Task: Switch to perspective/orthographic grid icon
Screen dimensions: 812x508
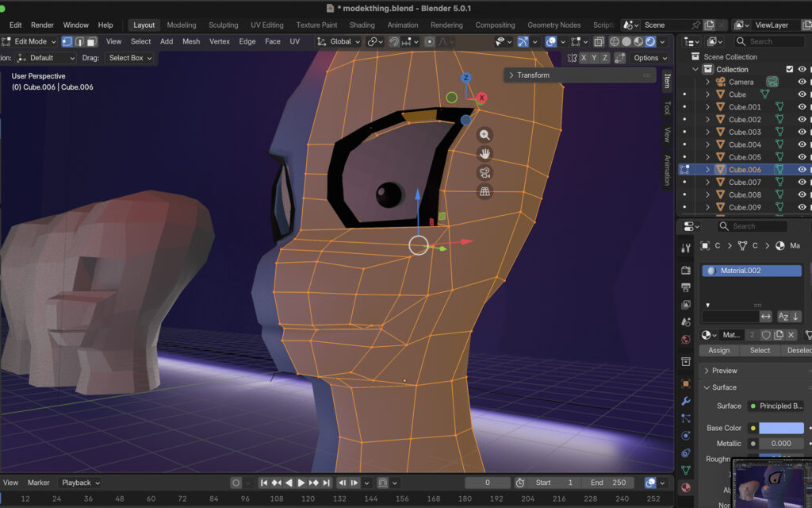Action: point(485,191)
